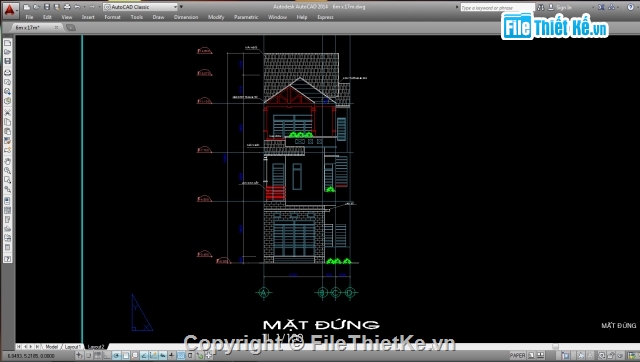Viewport: 640px width, 362px height.
Task: Open the Dimension menu
Action: point(186,17)
